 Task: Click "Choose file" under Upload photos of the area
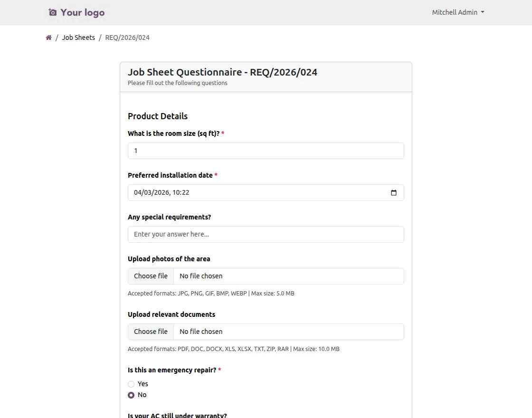click(x=151, y=276)
